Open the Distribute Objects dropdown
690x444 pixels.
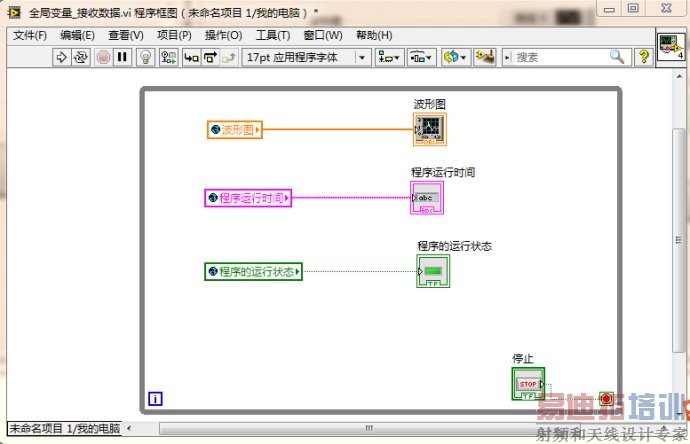tap(422, 57)
